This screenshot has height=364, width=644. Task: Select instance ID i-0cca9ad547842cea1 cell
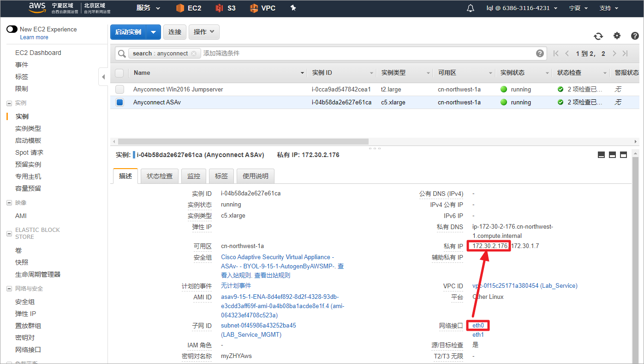pyautogui.click(x=341, y=90)
